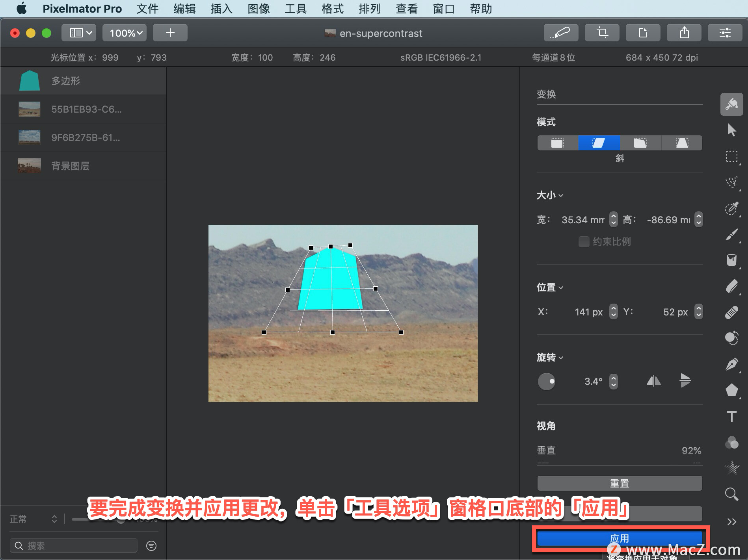Flip the layer vertically

tap(685, 381)
